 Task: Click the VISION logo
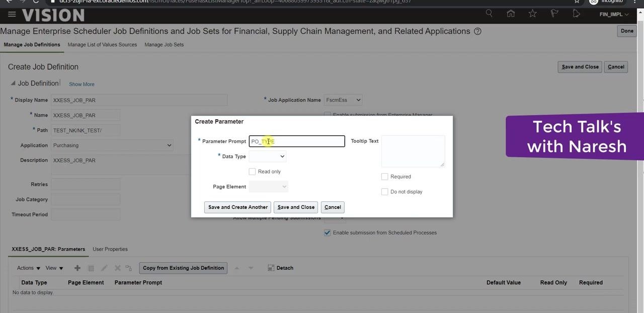53,15
